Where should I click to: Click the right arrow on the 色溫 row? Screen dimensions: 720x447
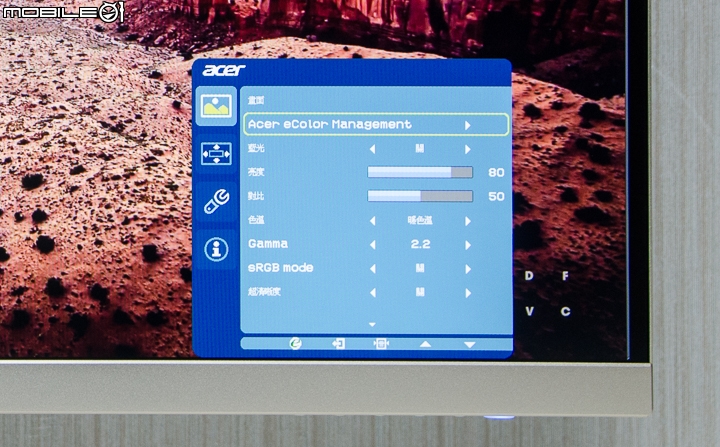467,221
